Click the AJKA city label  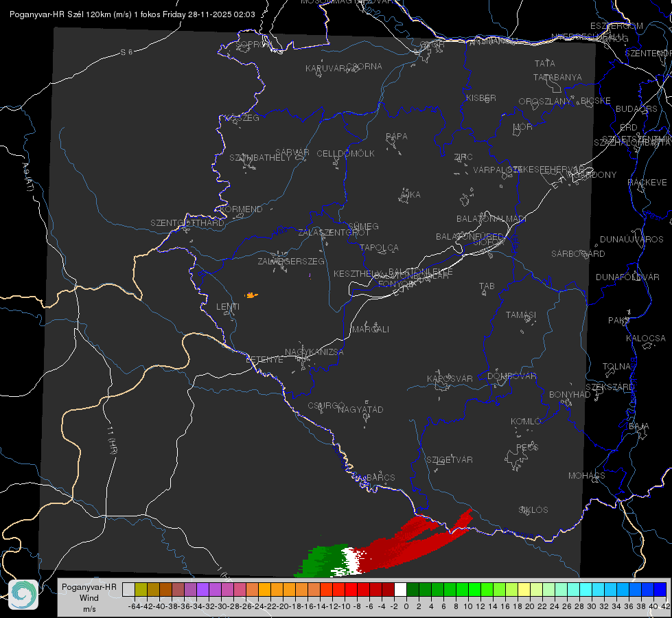410,195
